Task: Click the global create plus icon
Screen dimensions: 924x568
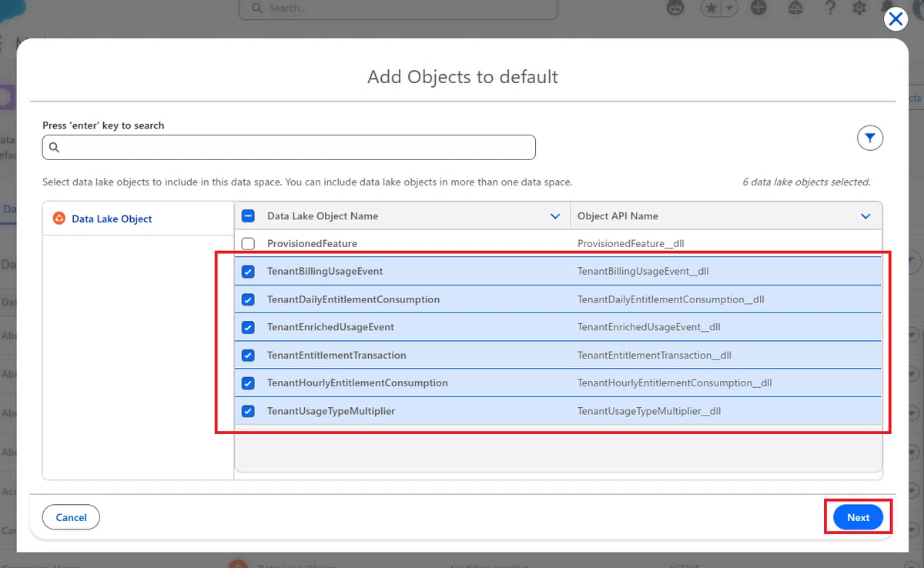Action: (758, 8)
